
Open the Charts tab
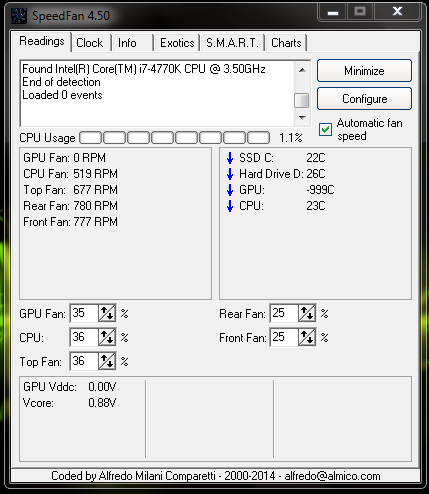[286, 43]
